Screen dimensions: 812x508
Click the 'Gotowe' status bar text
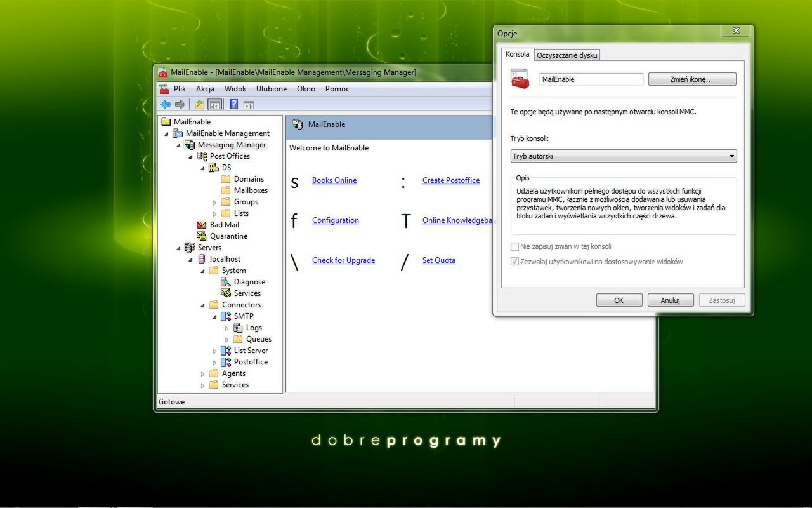pyautogui.click(x=172, y=402)
